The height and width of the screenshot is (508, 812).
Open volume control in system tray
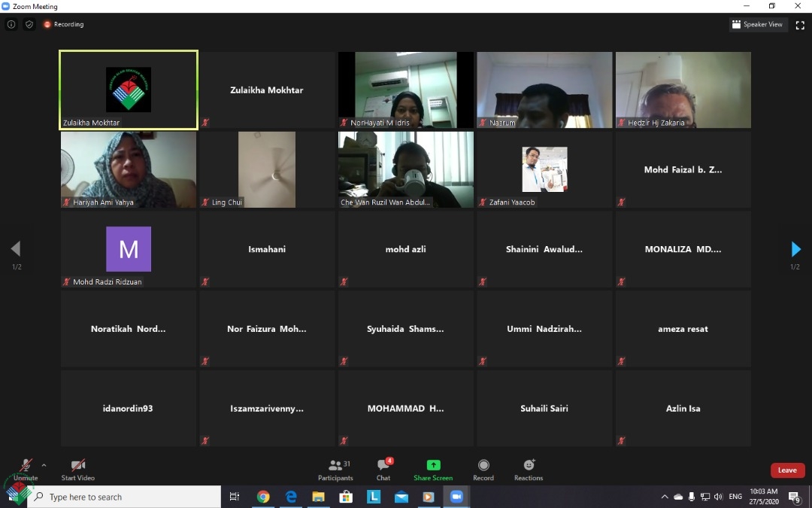pyautogui.click(x=718, y=497)
